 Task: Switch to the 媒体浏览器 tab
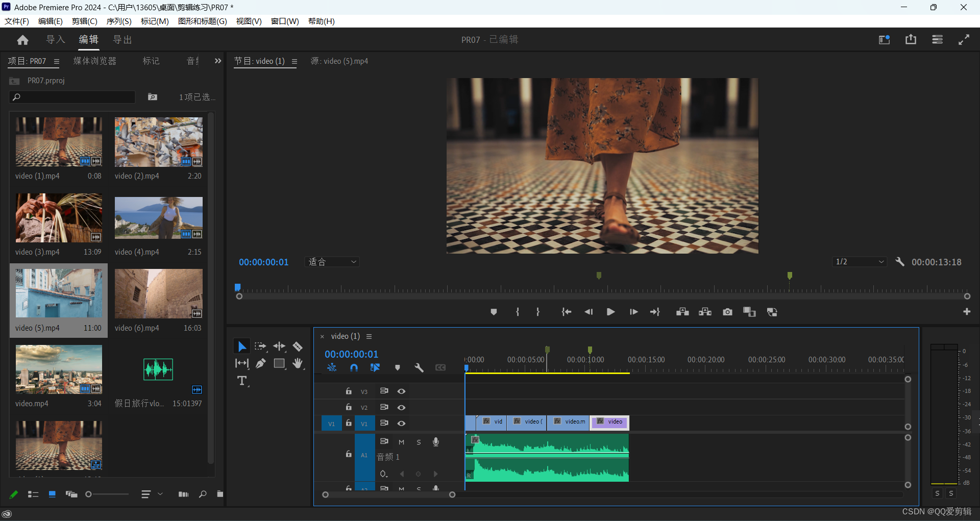point(95,61)
